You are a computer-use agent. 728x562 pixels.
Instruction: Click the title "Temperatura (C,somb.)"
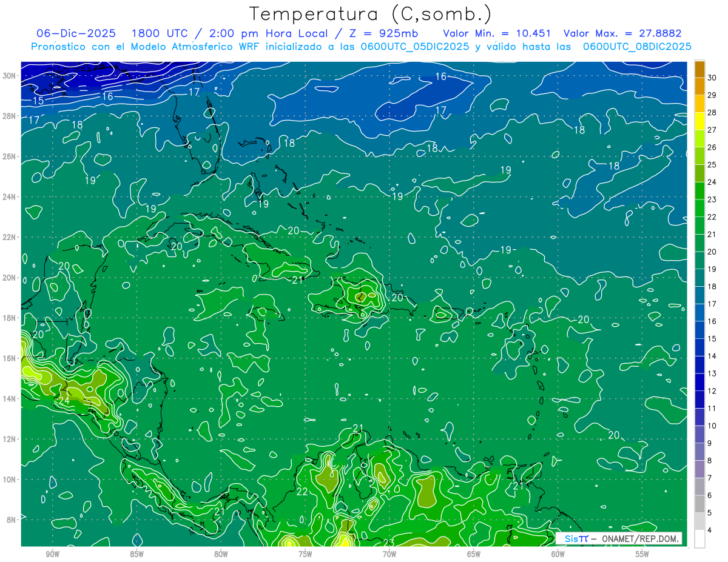coord(370,14)
